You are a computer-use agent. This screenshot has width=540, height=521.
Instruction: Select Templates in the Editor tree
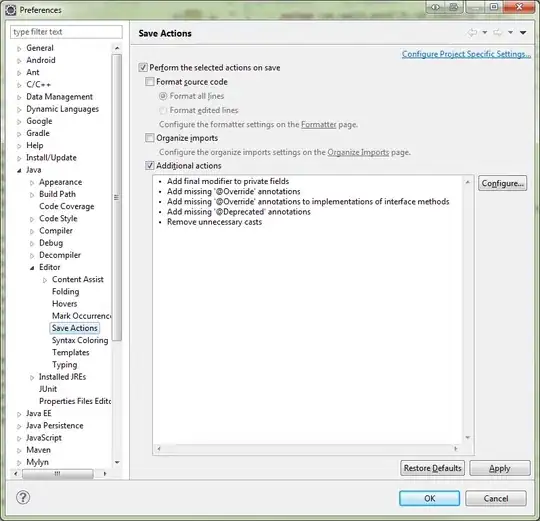[71, 352]
